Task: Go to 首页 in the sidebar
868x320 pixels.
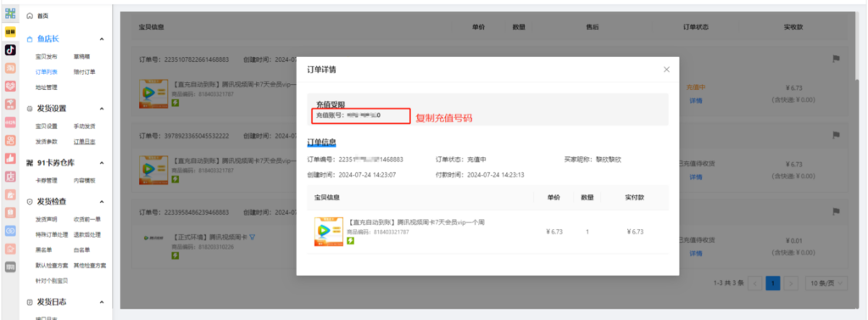Action: [42, 16]
